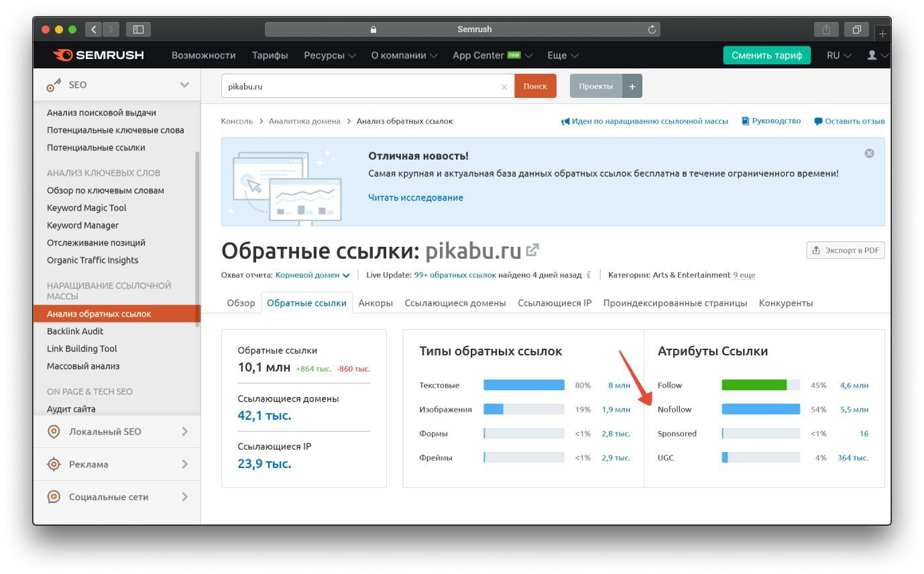This screenshot has height=574, width=924.
Task: Switch to Проиндексированные страницы tab
Action: coord(675,302)
